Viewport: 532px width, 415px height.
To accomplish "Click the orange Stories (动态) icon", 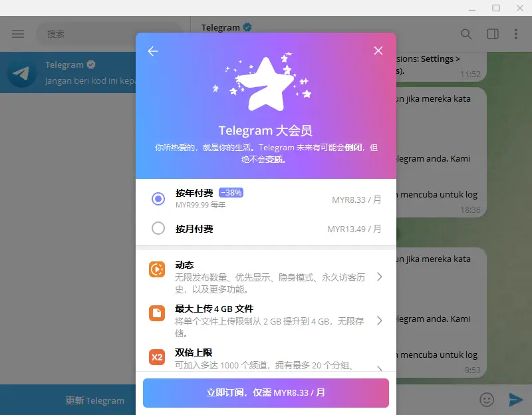I will (x=157, y=269).
